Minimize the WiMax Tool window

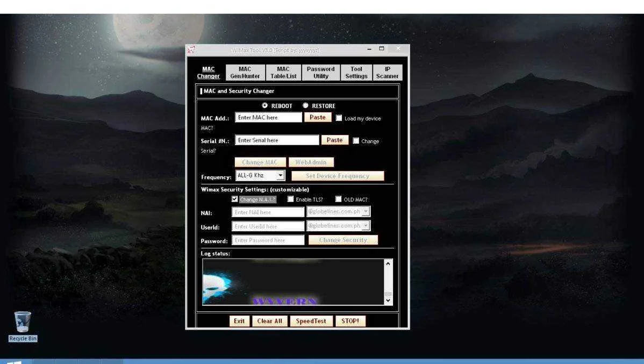[x=369, y=49]
